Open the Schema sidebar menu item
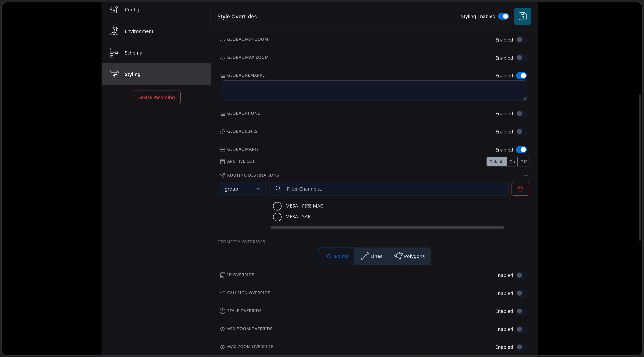 pos(156,53)
